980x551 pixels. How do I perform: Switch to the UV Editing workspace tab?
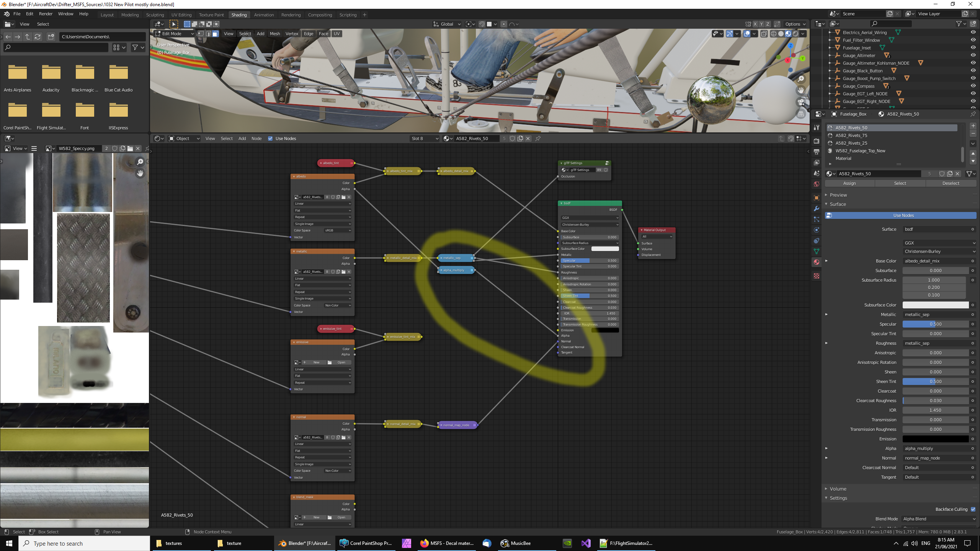(x=181, y=15)
